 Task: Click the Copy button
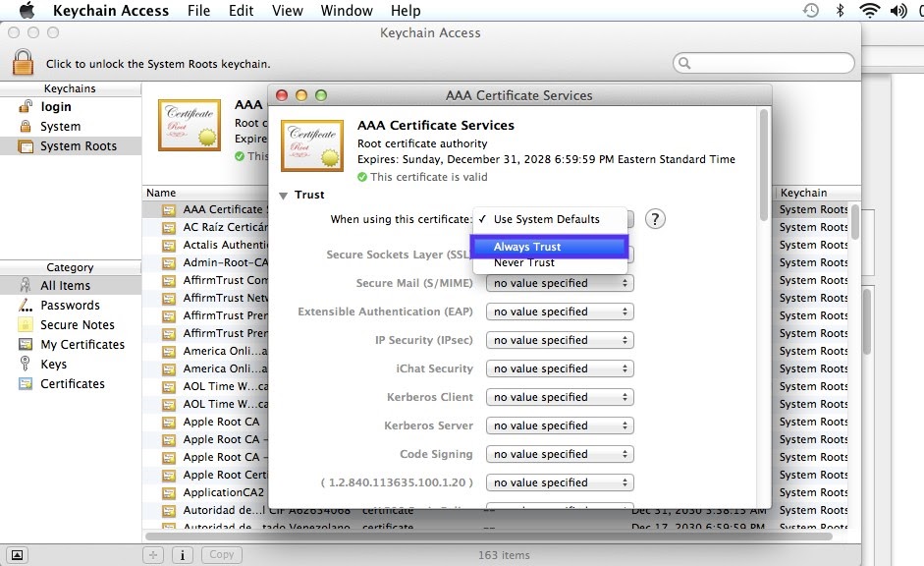(x=221, y=554)
